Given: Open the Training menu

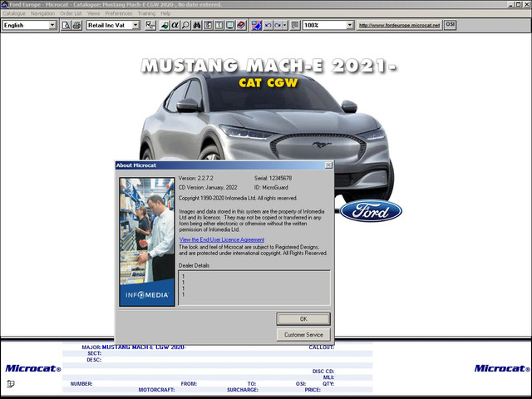Looking at the screenshot, I should tap(146, 13).
